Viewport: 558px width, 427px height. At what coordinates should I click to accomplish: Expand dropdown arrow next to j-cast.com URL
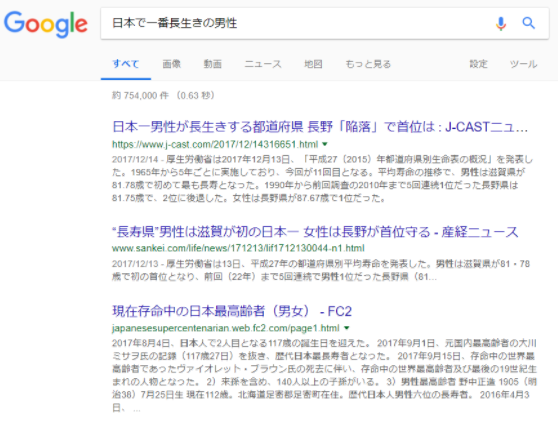pyautogui.click(x=325, y=144)
